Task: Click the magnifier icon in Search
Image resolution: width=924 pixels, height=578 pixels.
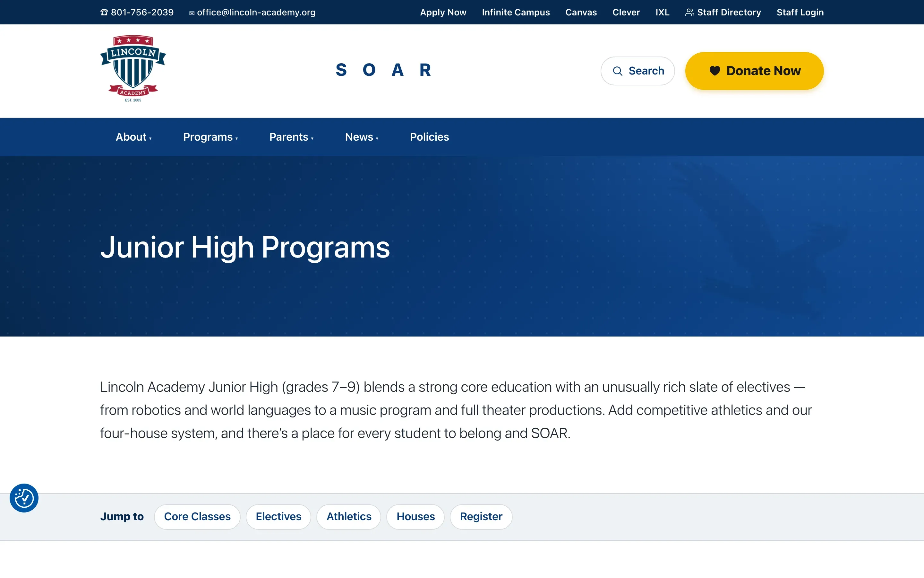Action: coord(617,71)
